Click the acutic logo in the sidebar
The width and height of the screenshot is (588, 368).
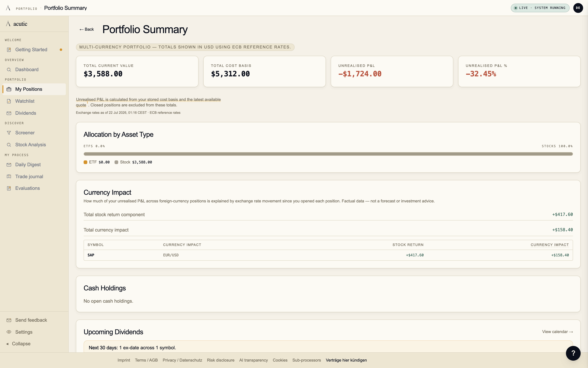(17, 24)
